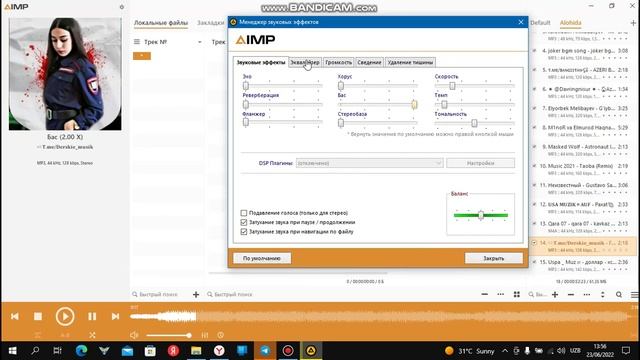Click the Тональность slider handle

(x=474, y=123)
